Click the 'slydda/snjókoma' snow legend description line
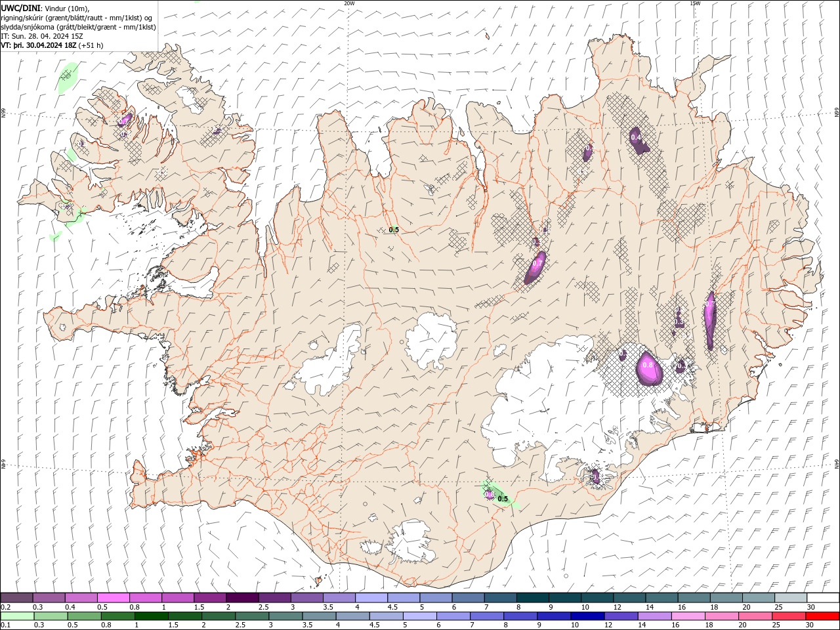Image resolution: width=840 pixels, height=630 pixels. (x=79, y=27)
